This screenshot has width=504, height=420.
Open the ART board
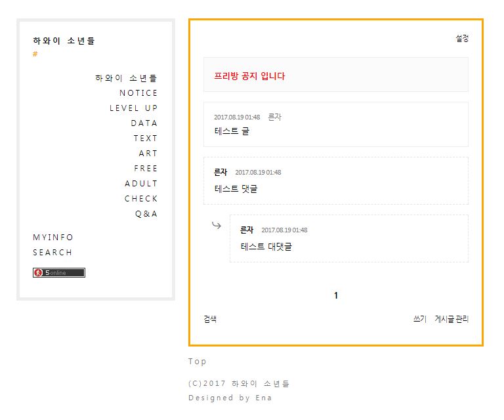pyautogui.click(x=148, y=154)
